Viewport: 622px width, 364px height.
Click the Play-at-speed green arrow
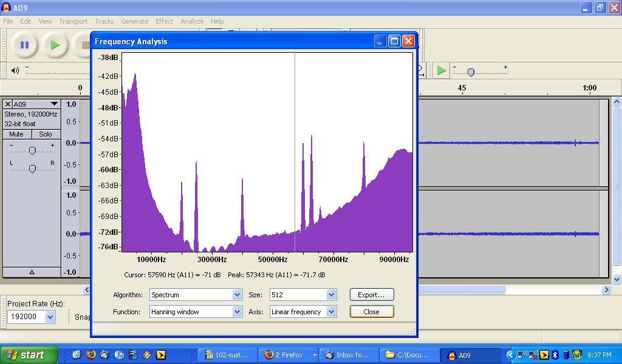(x=442, y=70)
